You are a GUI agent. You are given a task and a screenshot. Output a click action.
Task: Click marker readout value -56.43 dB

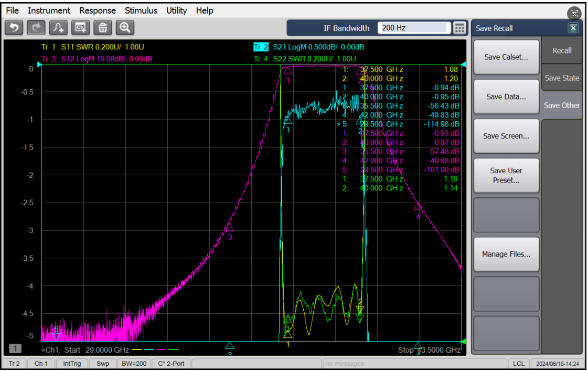tap(444, 106)
